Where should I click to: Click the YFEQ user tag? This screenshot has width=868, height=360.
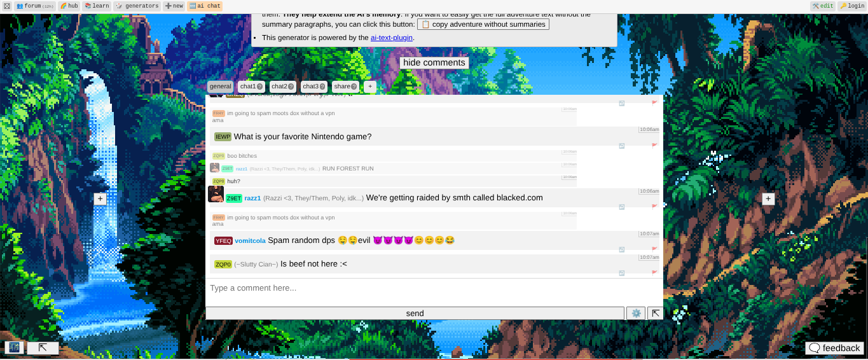pyautogui.click(x=223, y=241)
